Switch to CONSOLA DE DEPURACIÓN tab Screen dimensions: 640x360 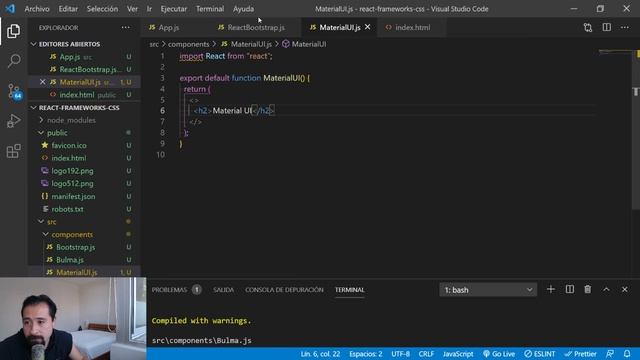[x=284, y=290]
